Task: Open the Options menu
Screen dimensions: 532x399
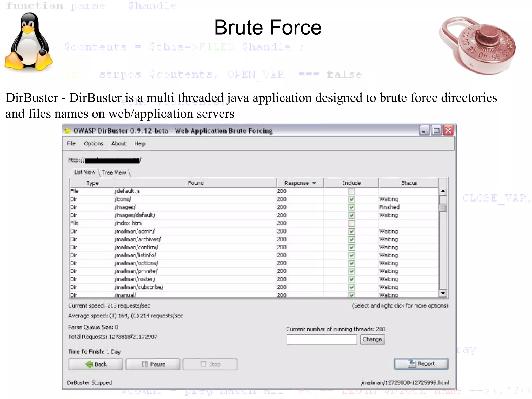Action: (94, 143)
